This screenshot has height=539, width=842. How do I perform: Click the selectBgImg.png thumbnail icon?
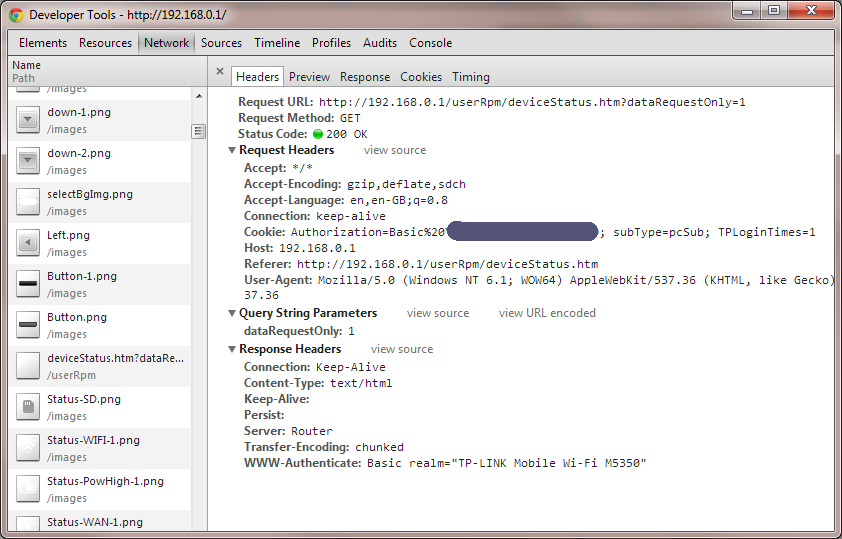[28, 202]
